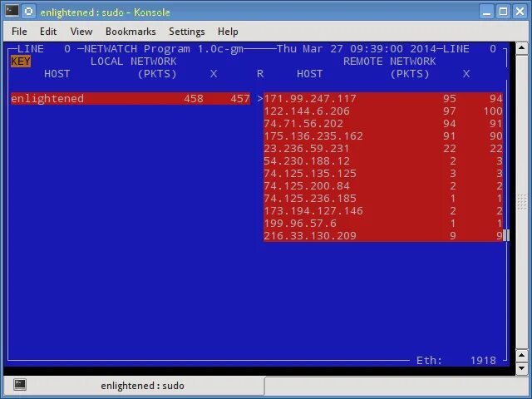Click the pin icon next to title bar icon
The width and height of the screenshot is (532, 399).
pyautogui.click(x=29, y=11)
